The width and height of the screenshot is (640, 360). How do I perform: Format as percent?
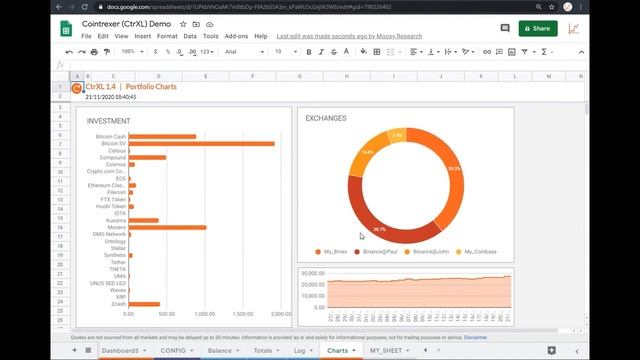click(168, 52)
